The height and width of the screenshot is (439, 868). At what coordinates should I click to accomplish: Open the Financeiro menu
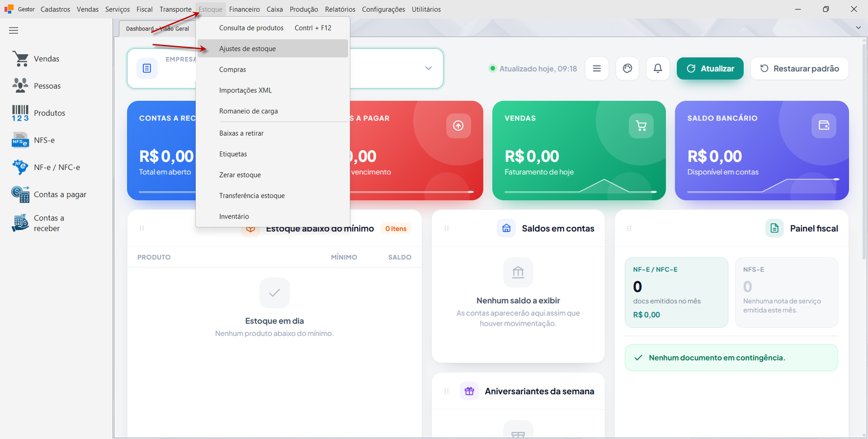point(244,9)
